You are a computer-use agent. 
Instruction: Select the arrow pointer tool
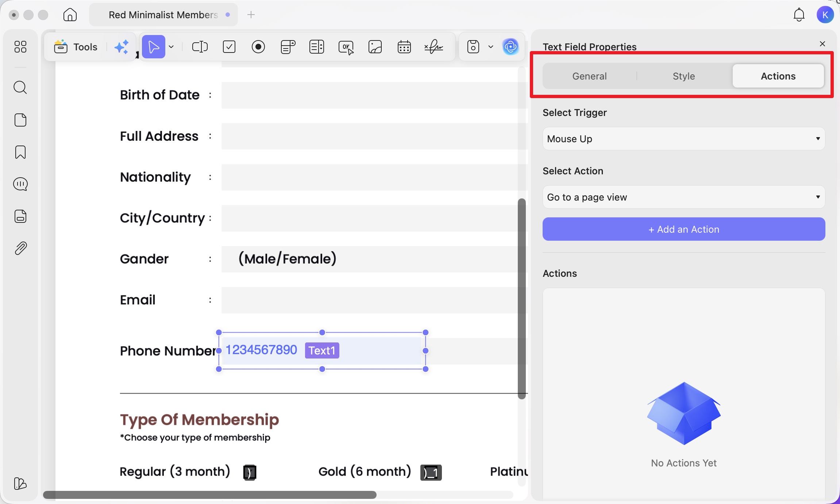point(153,47)
